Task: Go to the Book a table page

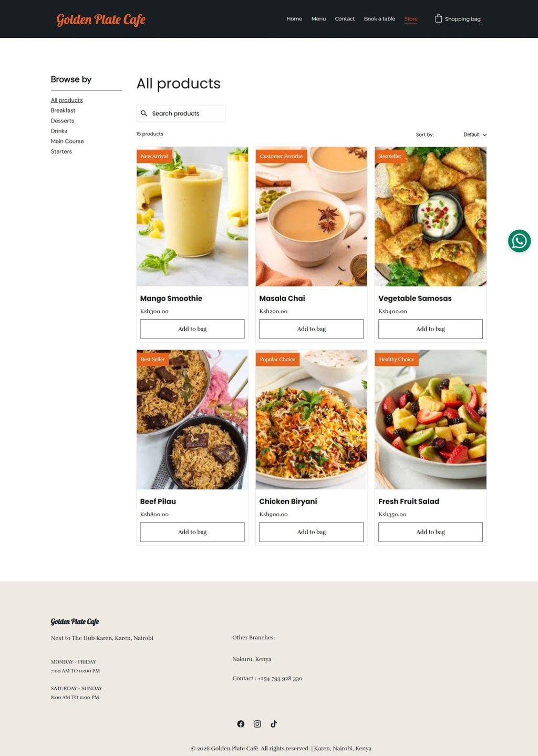Action: click(379, 19)
